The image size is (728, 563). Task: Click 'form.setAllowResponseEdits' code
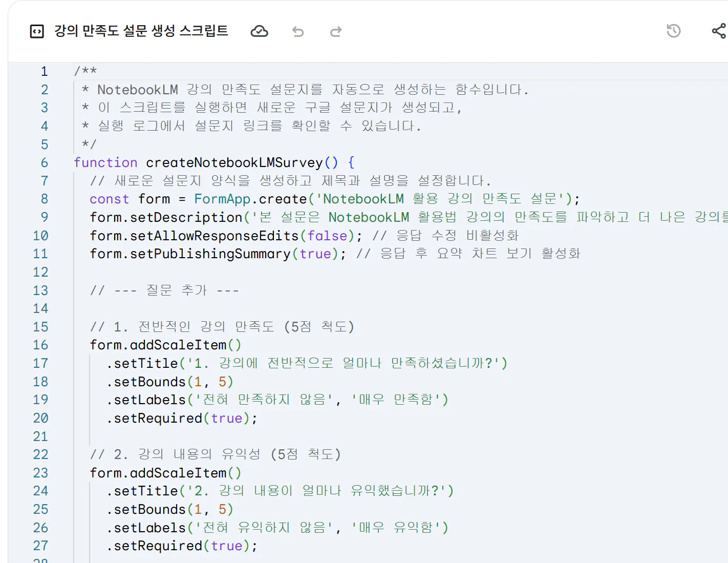pos(194,236)
